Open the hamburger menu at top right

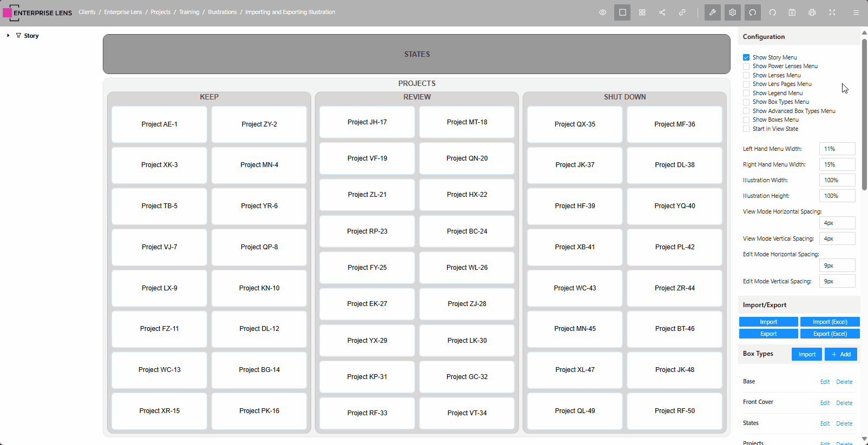(856, 12)
